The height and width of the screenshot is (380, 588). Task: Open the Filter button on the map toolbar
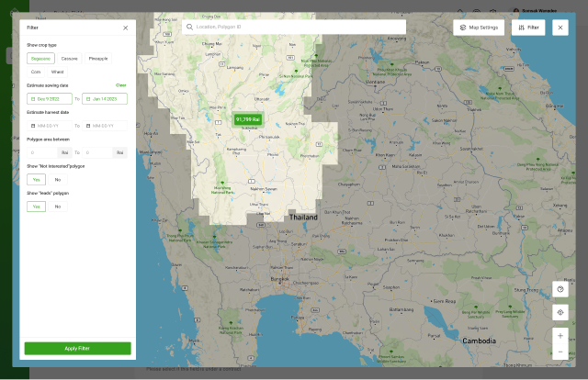tap(528, 28)
